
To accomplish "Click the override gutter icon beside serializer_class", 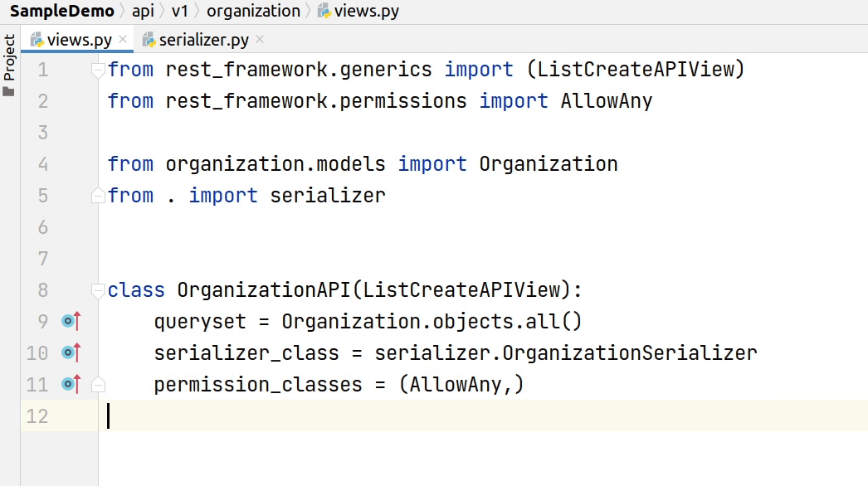I will [71, 352].
